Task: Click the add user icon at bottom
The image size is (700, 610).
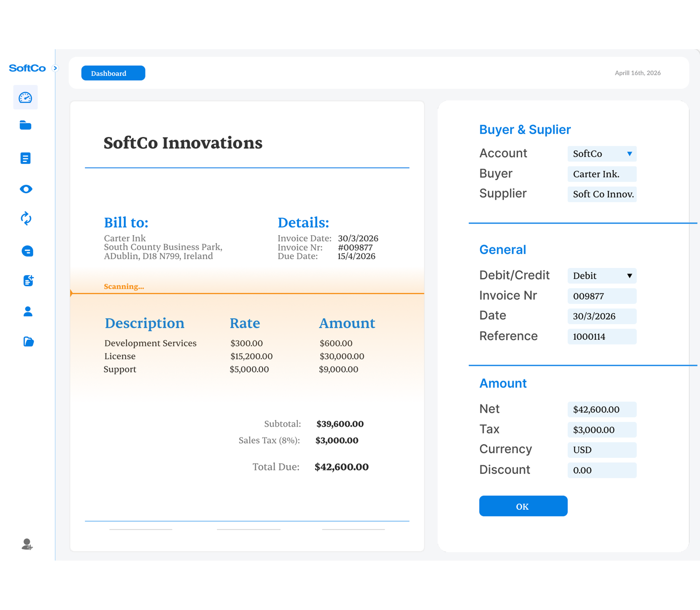Action: [27, 544]
